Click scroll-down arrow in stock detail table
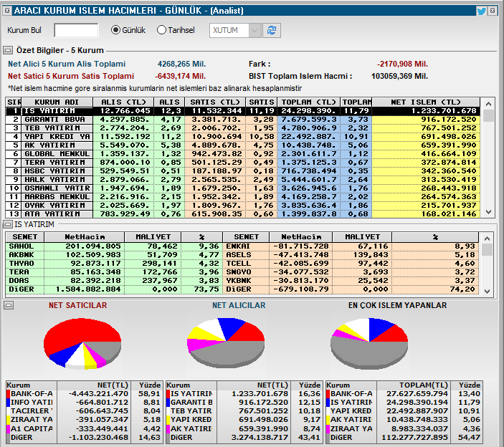 click(487, 292)
